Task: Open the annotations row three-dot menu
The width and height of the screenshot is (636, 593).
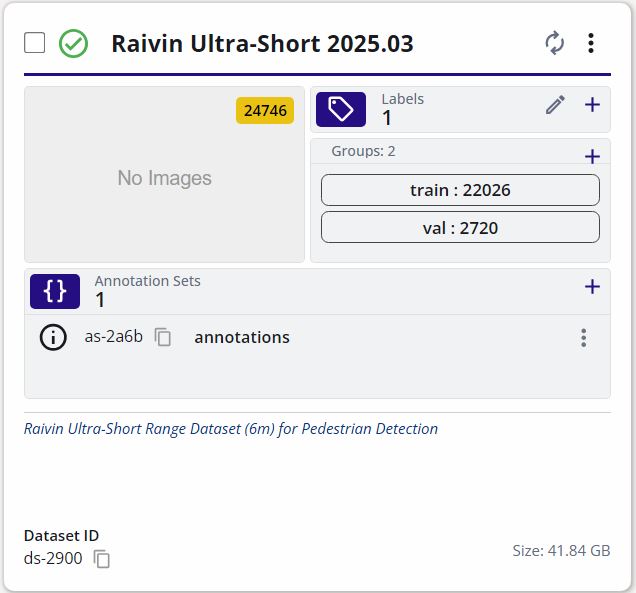Action: [x=583, y=338]
